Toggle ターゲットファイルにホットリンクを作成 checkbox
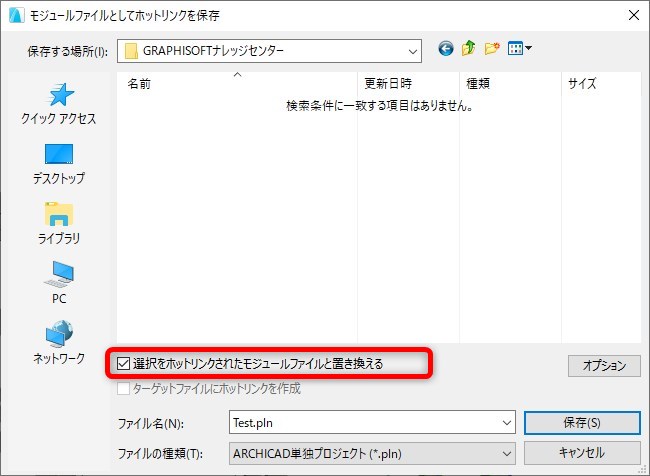Viewport: 650px width, 476px height. (123, 389)
